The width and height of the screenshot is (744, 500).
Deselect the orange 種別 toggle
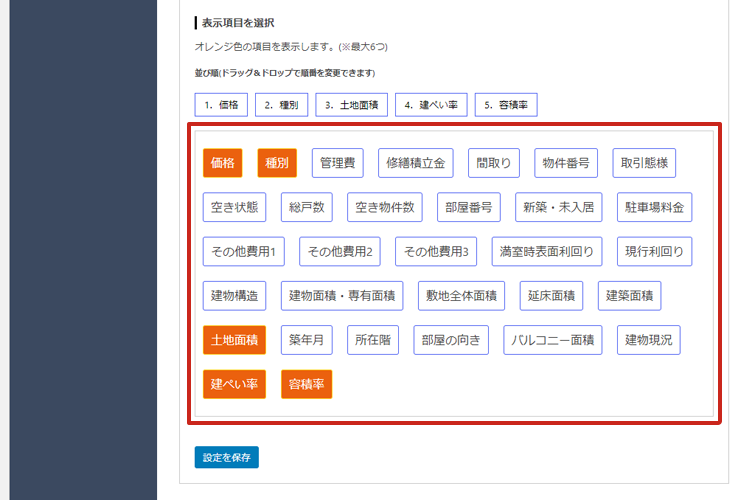coord(277,163)
